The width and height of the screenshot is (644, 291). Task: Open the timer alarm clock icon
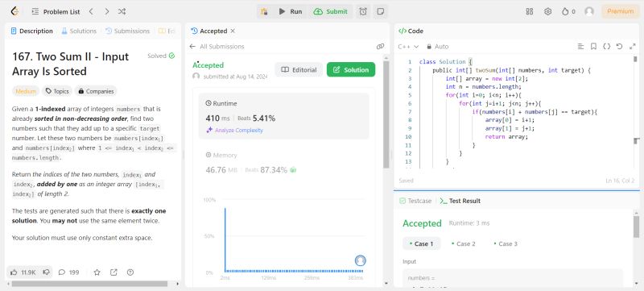click(x=363, y=11)
